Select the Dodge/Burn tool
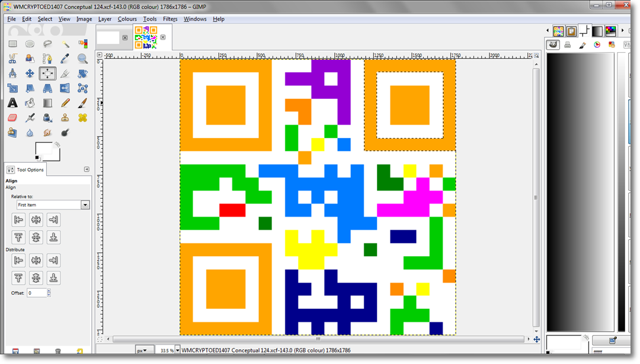Screen dimensions: 640x364 pos(65,133)
